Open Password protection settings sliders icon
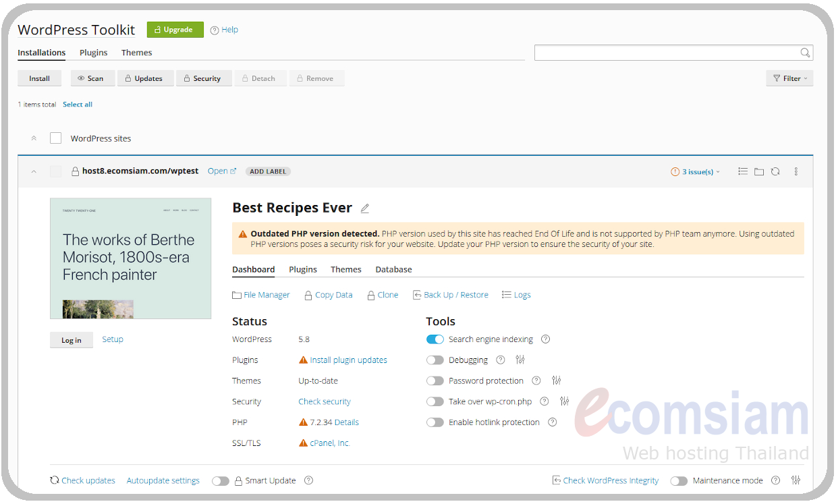836x504 pixels. (x=556, y=381)
